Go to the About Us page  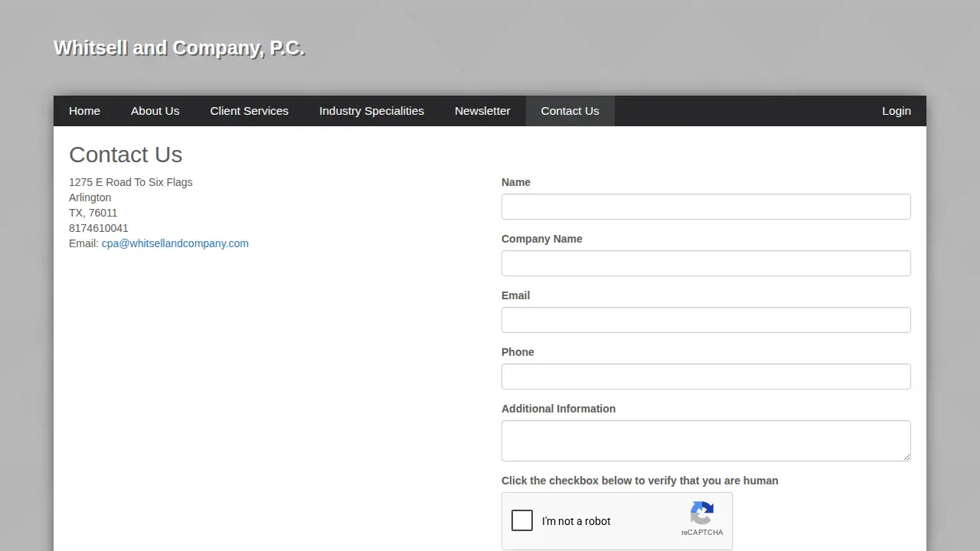tap(155, 111)
